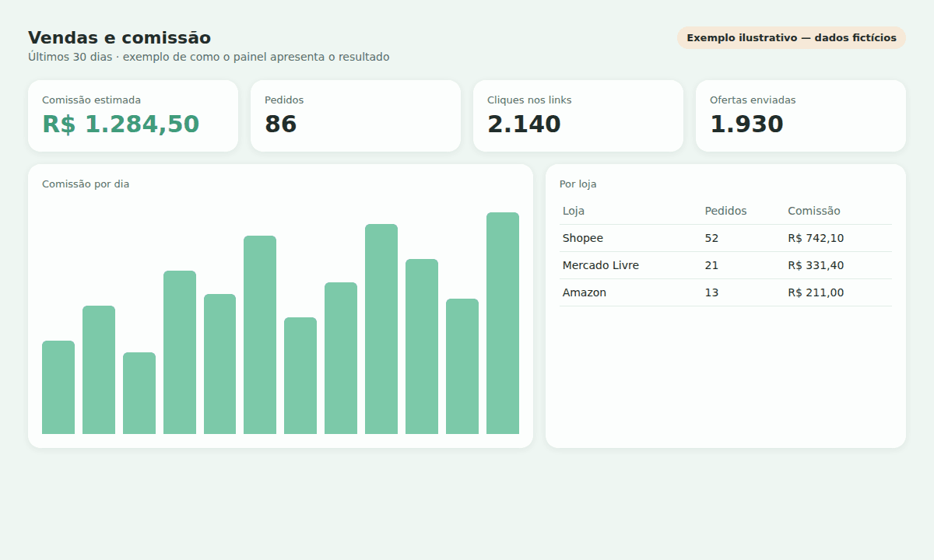Click the "Vendas e comissão" page title
934x560 pixels.
(x=119, y=37)
